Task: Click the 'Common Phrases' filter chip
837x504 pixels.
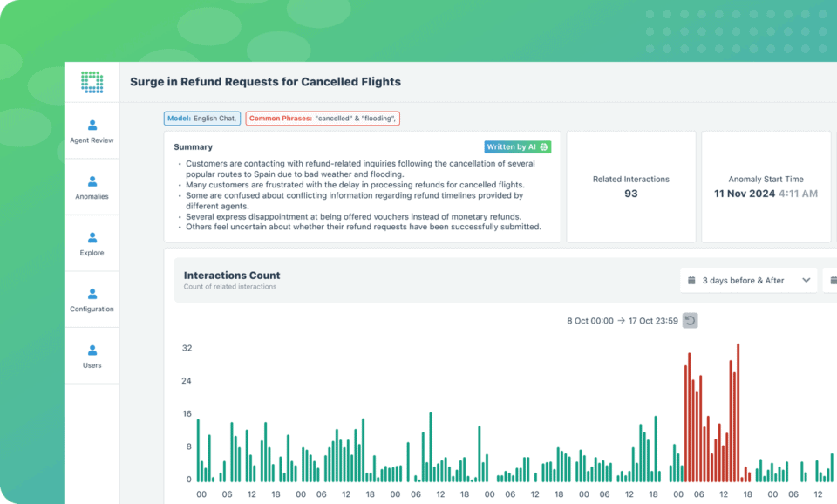Action: 323,118
